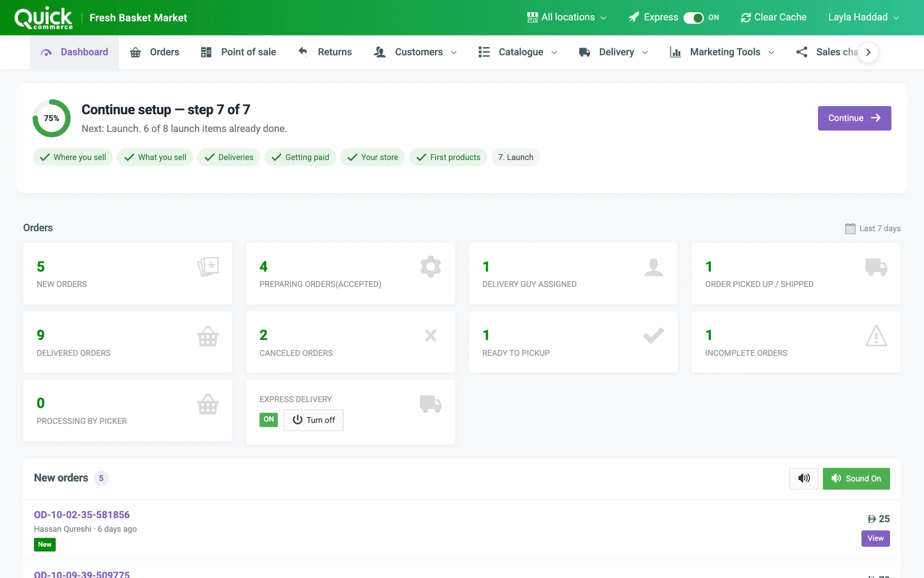The width and height of the screenshot is (924, 578).
Task: Click the store icon beside All locations
Action: (x=532, y=17)
